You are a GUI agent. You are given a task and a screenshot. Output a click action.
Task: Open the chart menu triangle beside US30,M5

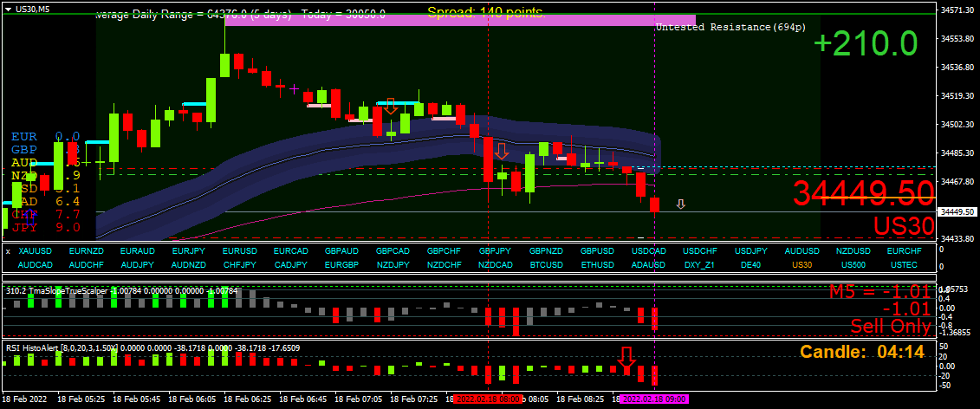8,9
